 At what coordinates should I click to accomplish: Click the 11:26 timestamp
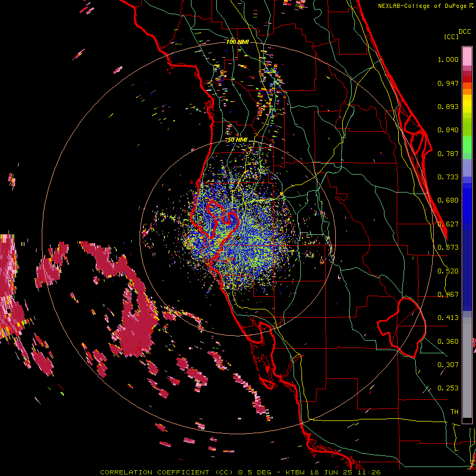coord(368,472)
